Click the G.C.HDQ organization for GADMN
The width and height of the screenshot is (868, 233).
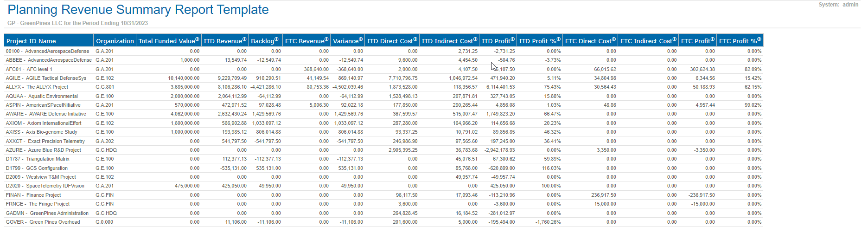106,213
